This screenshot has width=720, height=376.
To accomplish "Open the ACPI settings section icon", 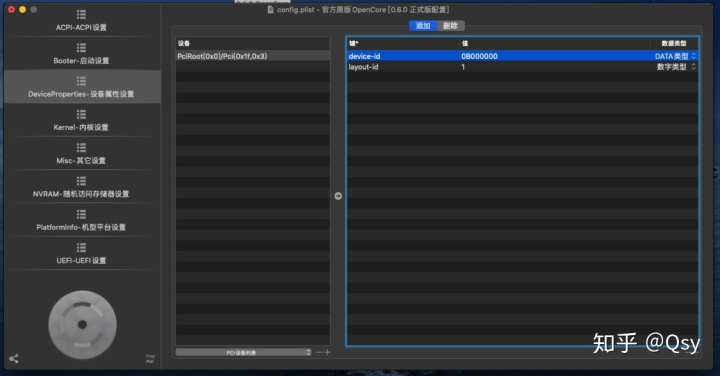I will click(81, 14).
